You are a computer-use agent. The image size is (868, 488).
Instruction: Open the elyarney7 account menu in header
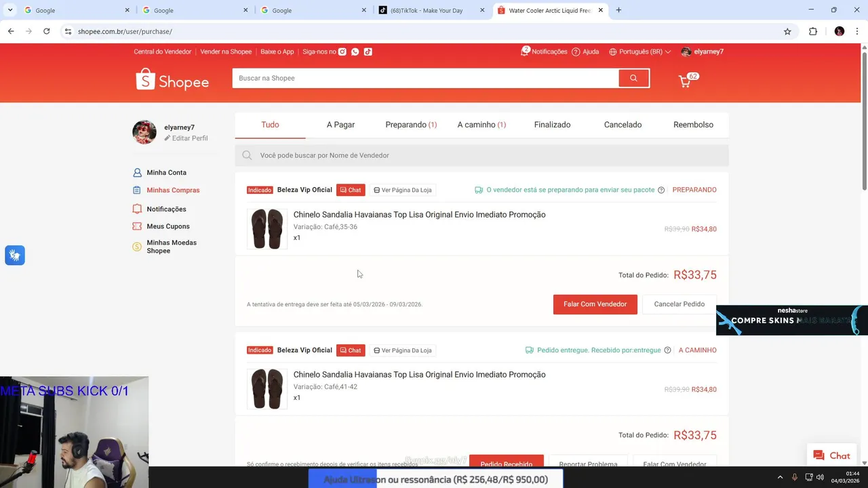point(703,52)
